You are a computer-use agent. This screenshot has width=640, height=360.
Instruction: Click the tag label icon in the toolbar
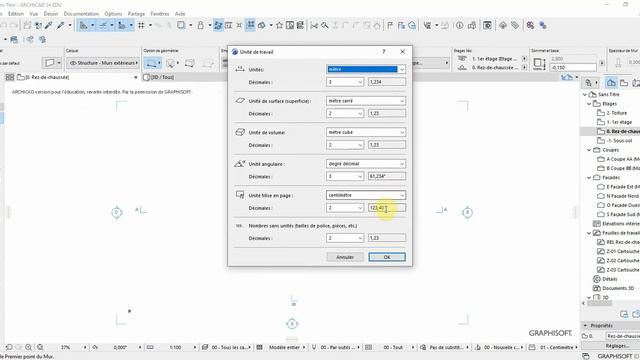515,25
